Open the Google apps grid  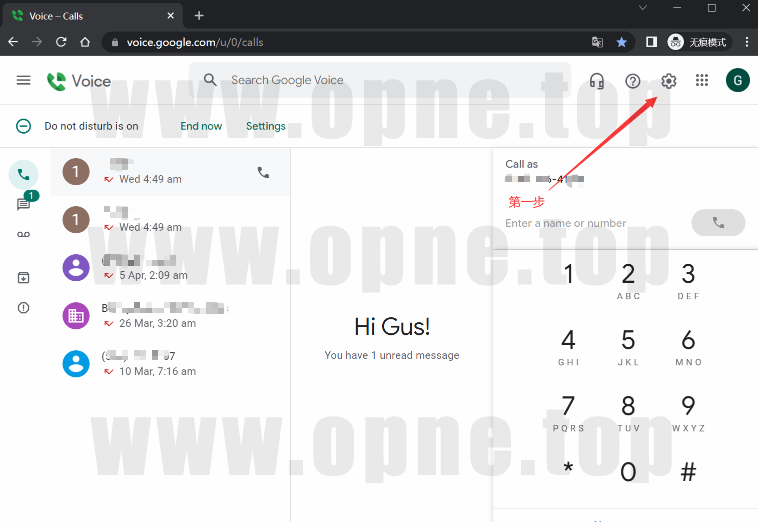coord(702,81)
